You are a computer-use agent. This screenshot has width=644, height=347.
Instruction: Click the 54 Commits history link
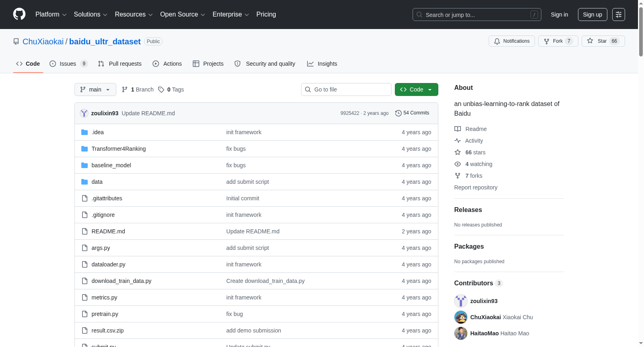(x=412, y=113)
